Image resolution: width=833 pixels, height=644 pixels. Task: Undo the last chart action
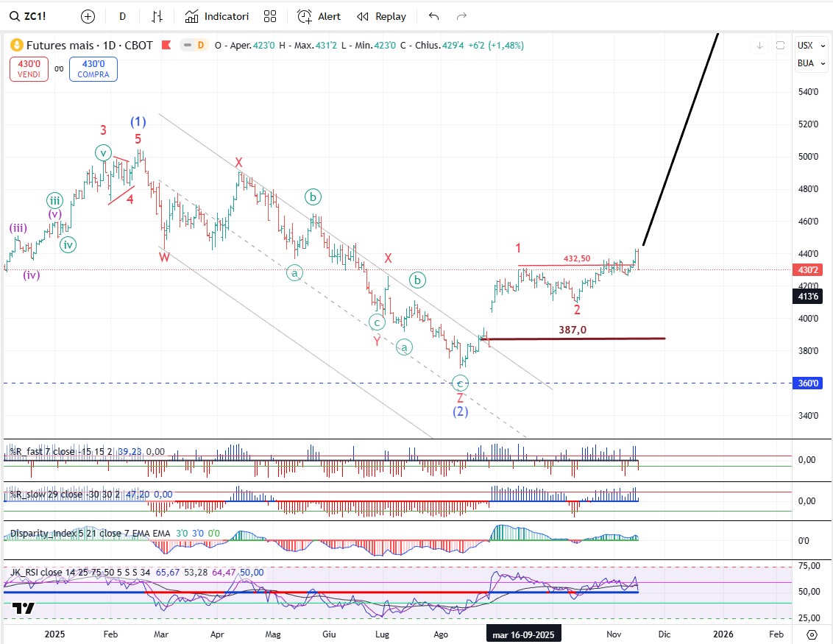433,16
